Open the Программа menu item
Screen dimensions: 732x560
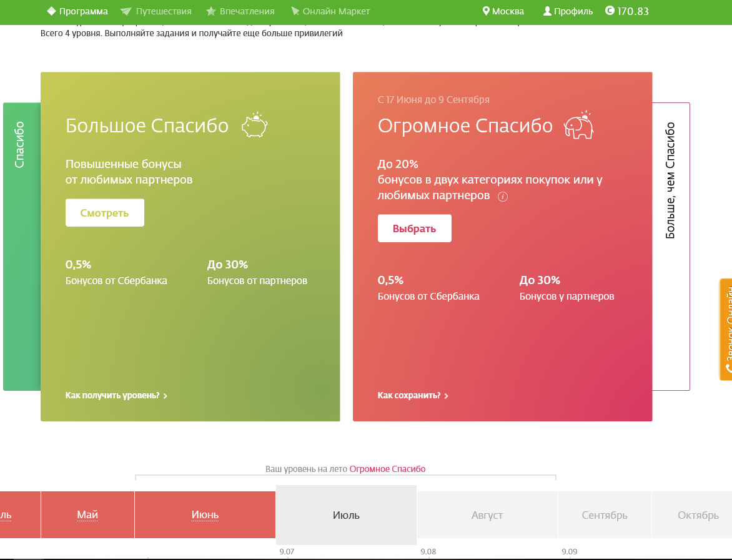click(x=83, y=11)
